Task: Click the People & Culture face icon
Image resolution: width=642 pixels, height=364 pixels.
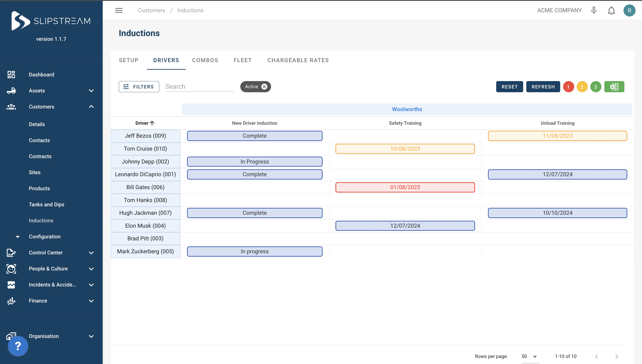Action: coord(11,269)
